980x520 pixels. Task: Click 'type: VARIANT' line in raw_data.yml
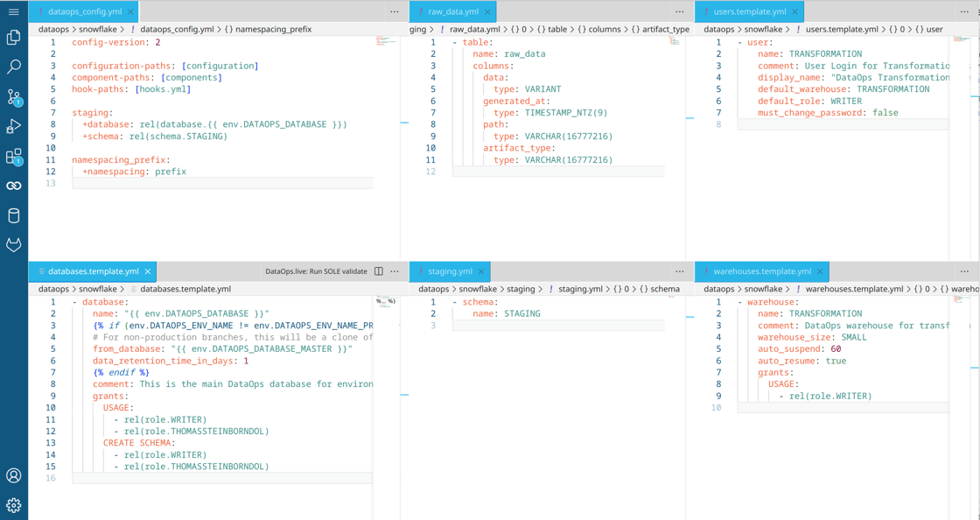(x=527, y=88)
